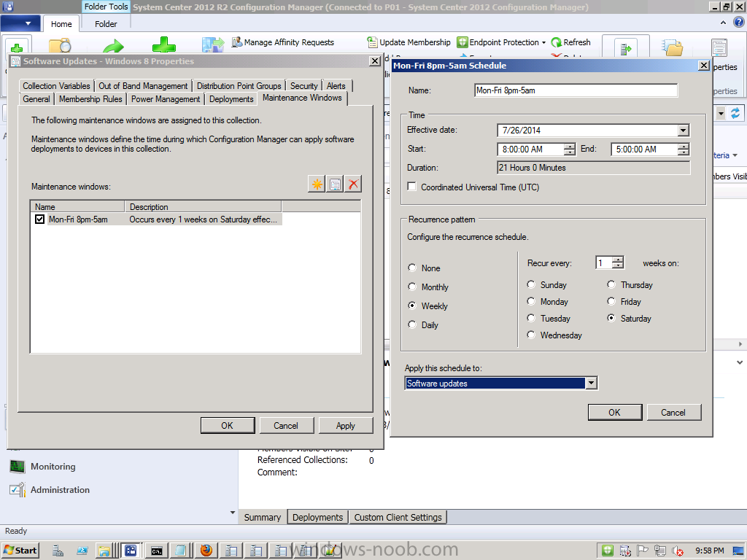Enable Coordinated Universal Time (UTC) checkbox
This screenshot has width=747, height=560.
pyautogui.click(x=412, y=186)
